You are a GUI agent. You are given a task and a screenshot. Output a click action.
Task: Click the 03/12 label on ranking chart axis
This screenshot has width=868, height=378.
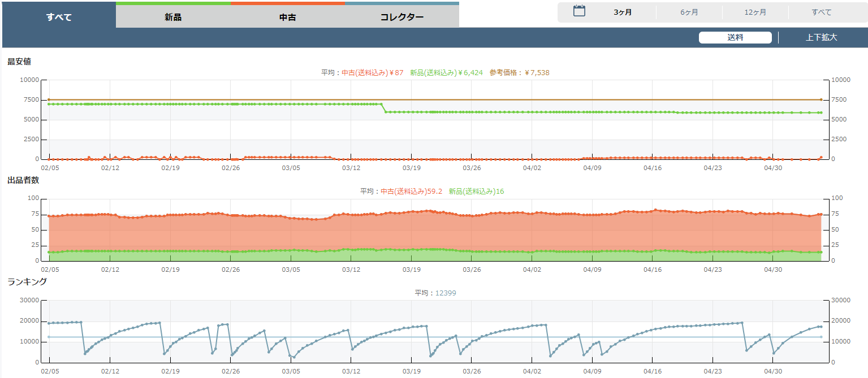[x=351, y=372]
